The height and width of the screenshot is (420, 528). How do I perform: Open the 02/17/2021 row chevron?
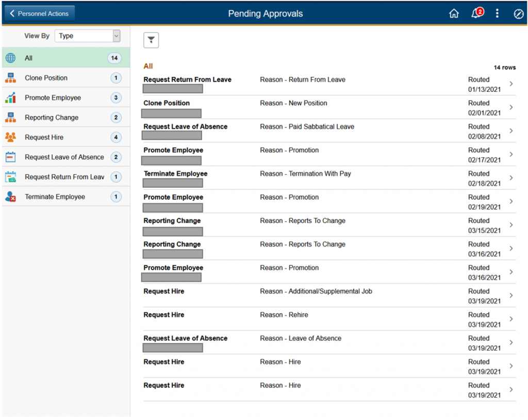(511, 154)
